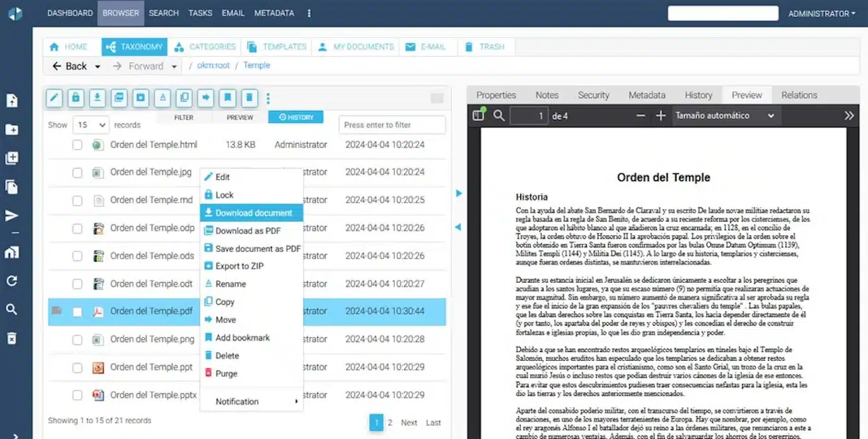The height and width of the screenshot is (439, 868).
Task: Click the Add bookmark icon in the toolbar
Action: click(x=228, y=98)
